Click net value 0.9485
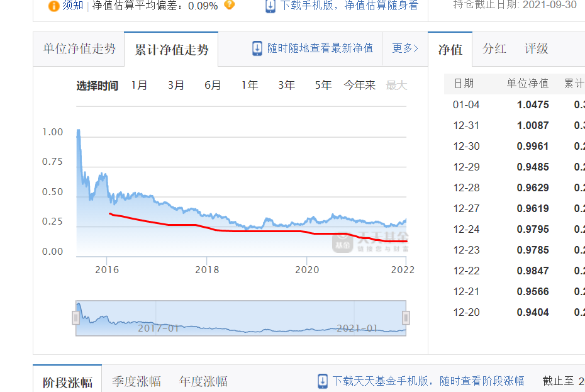This screenshot has height=392, width=585. point(533,167)
